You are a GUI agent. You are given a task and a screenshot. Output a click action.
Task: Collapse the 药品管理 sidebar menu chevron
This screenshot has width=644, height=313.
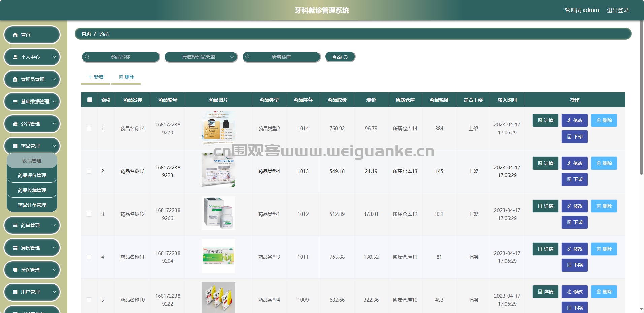[x=54, y=146]
